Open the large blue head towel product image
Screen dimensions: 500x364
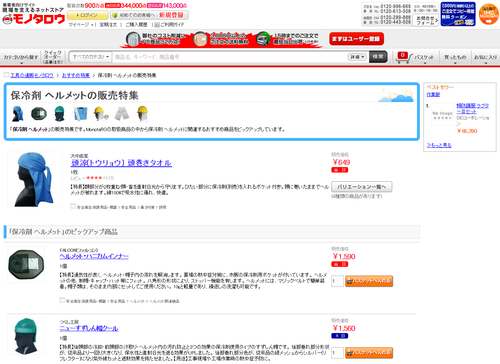pyautogui.click(x=35, y=179)
